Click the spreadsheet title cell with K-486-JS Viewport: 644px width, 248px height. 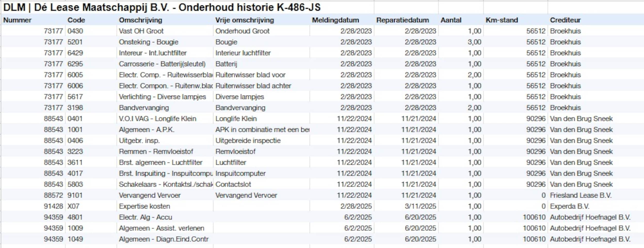(162, 7)
